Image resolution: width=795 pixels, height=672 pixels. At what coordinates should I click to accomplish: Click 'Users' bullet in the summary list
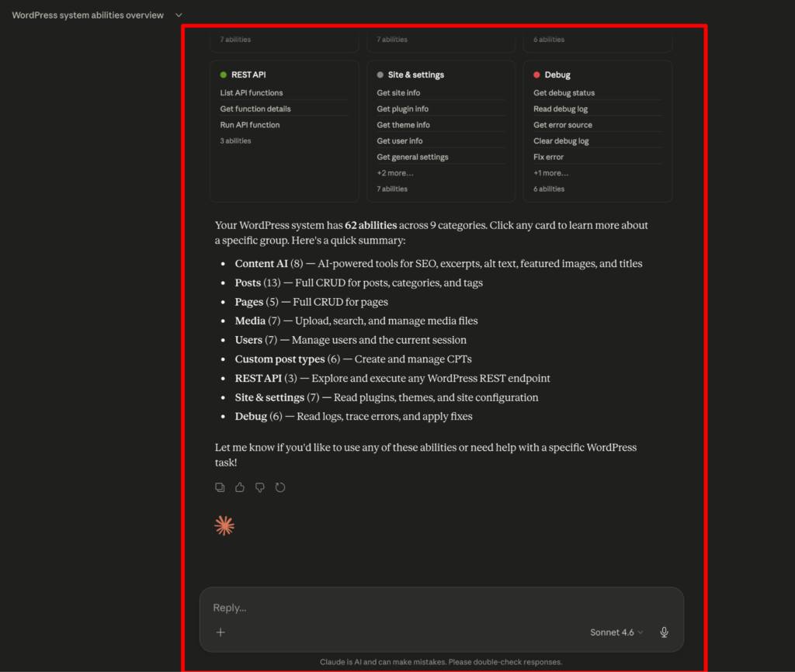248,340
